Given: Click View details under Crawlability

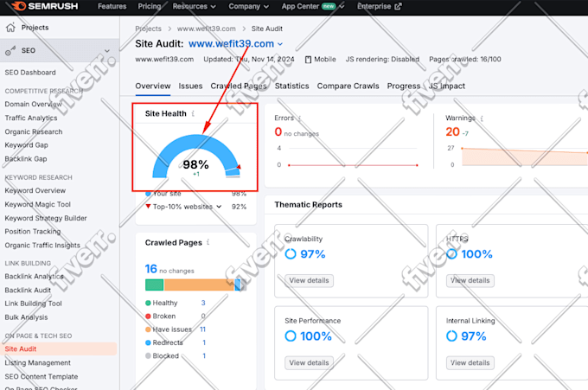Looking at the screenshot, I should tap(309, 280).
